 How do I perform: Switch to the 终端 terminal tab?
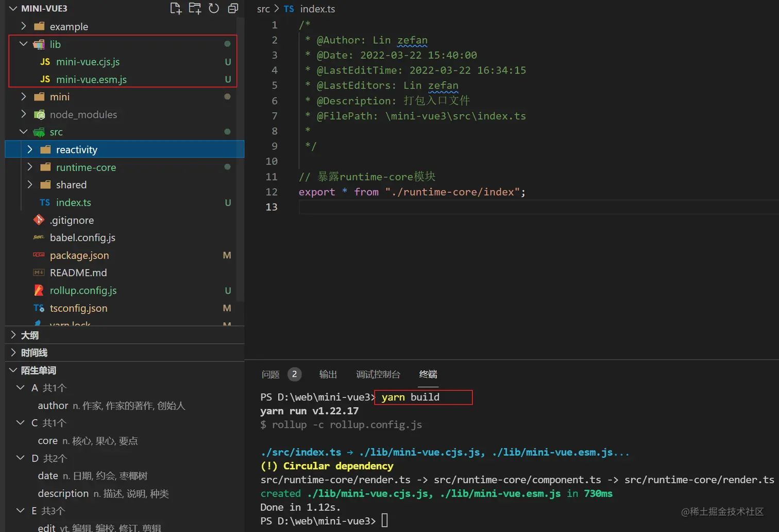(x=428, y=374)
